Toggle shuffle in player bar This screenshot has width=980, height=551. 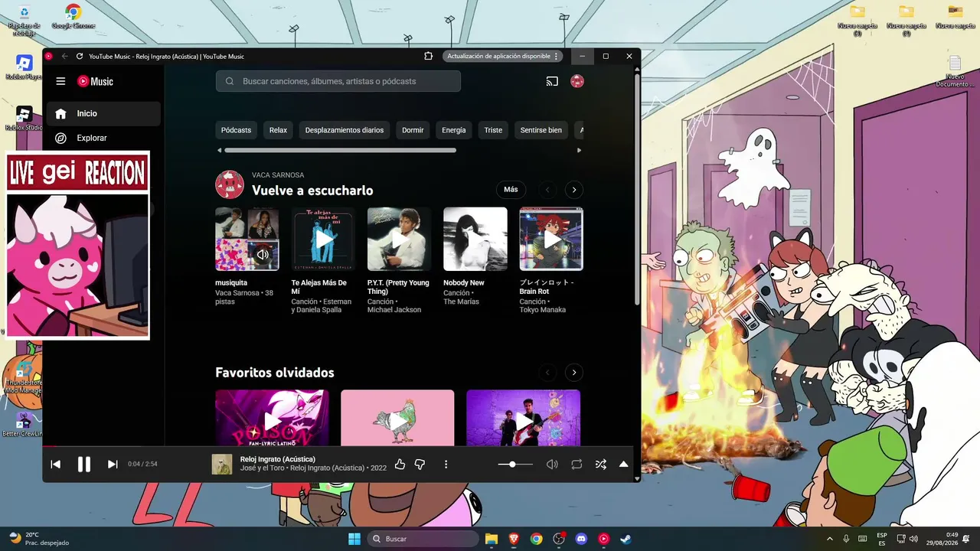[x=601, y=464]
